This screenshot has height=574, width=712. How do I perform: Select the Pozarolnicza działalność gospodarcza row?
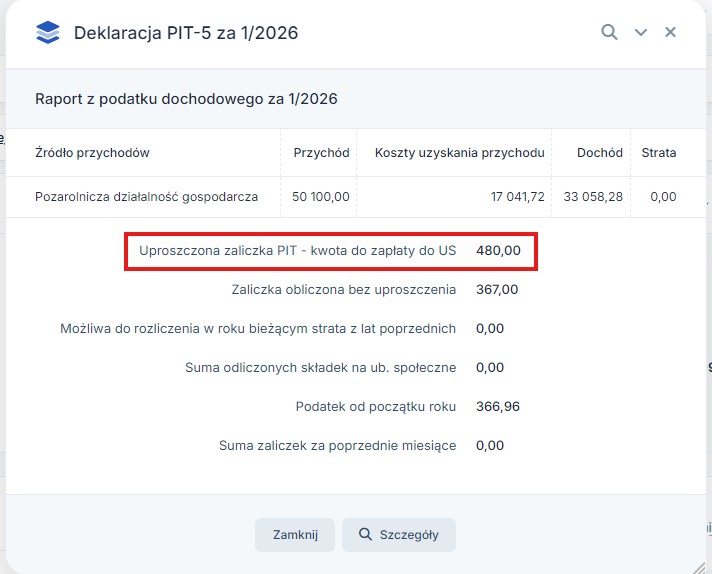click(x=146, y=197)
